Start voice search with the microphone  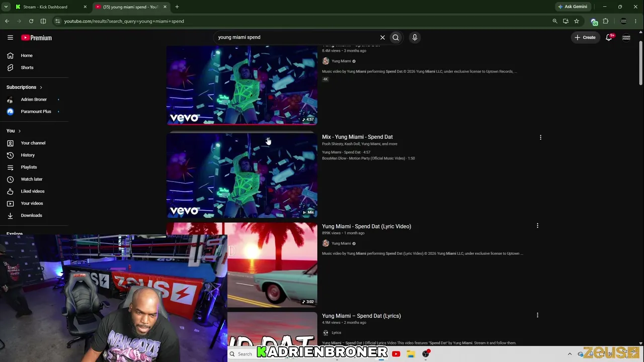click(x=415, y=37)
